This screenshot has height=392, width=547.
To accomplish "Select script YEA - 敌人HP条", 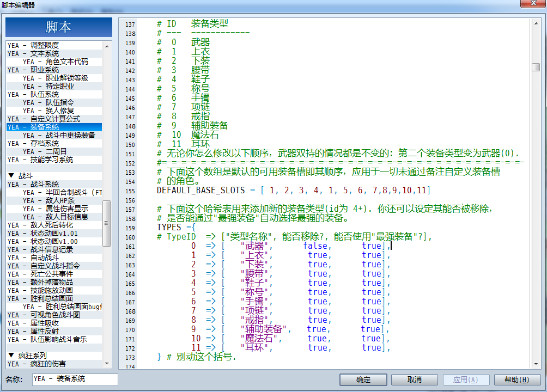I will click(x=54, y=200).
